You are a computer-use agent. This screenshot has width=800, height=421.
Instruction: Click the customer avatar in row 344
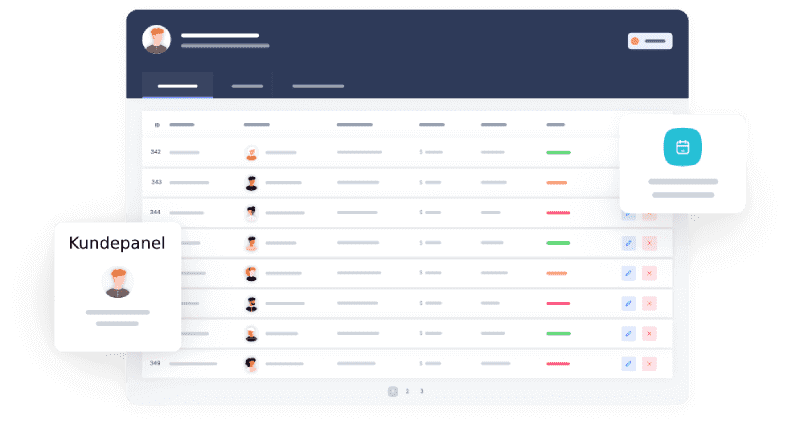[x=251, y=213]
